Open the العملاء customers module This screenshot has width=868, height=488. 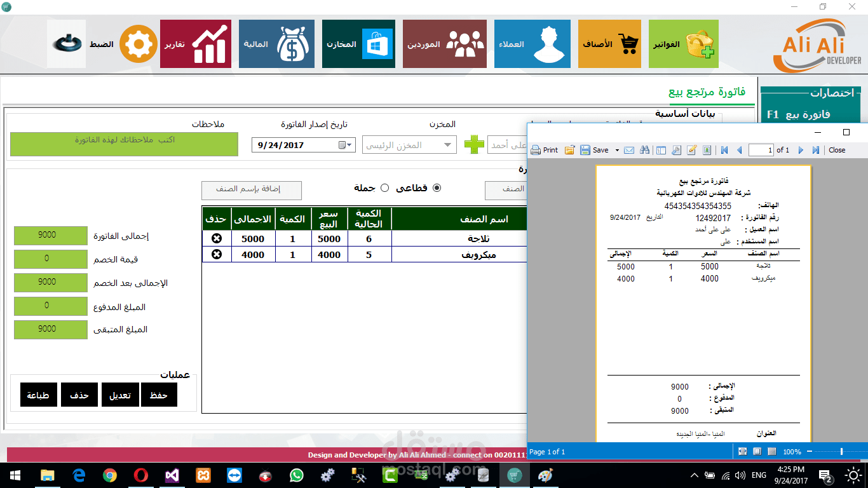point(532,44)
